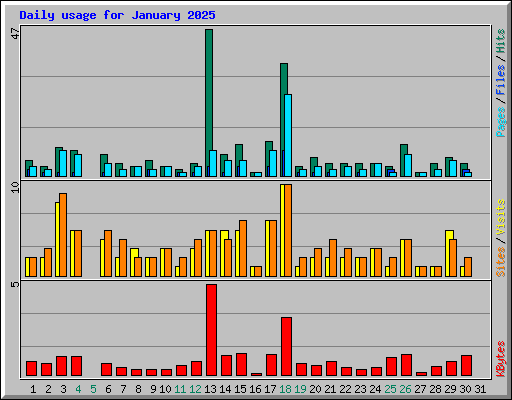This screenshot has height=400, width=512.
Task: Click the orange 'Sites' legend label
Action: [500, 262]
